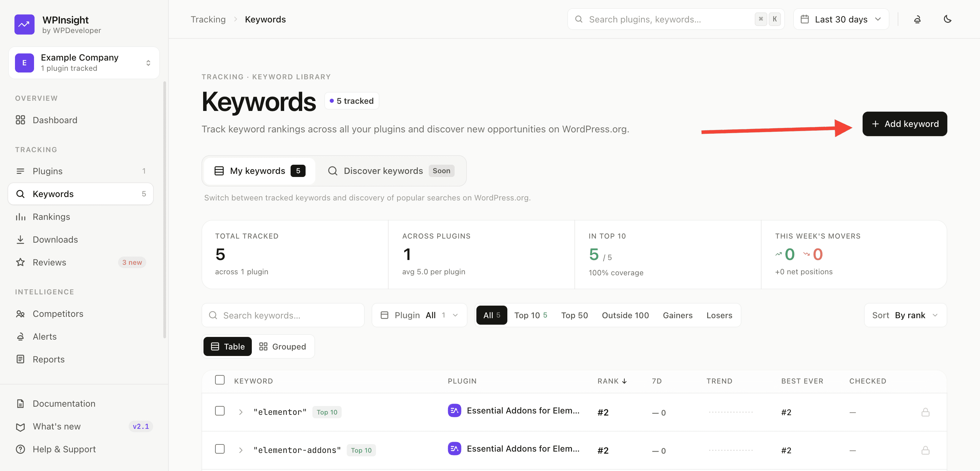Click the sidebar vertical scrollbar
Viewport: 980px width, 471px height.
[x=165, y=209]
